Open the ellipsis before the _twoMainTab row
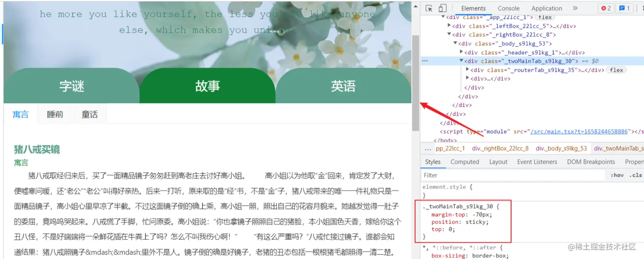The image size is (644, 259). (425, 61)
